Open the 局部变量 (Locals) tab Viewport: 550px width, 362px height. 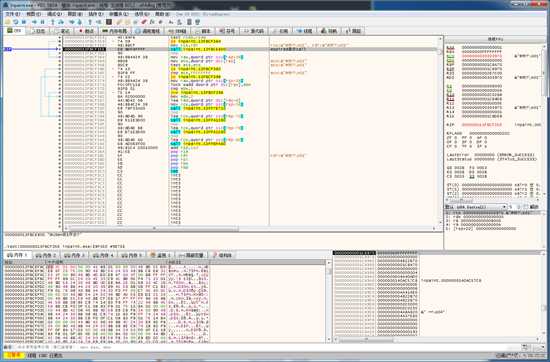click(x=192, y=255)
